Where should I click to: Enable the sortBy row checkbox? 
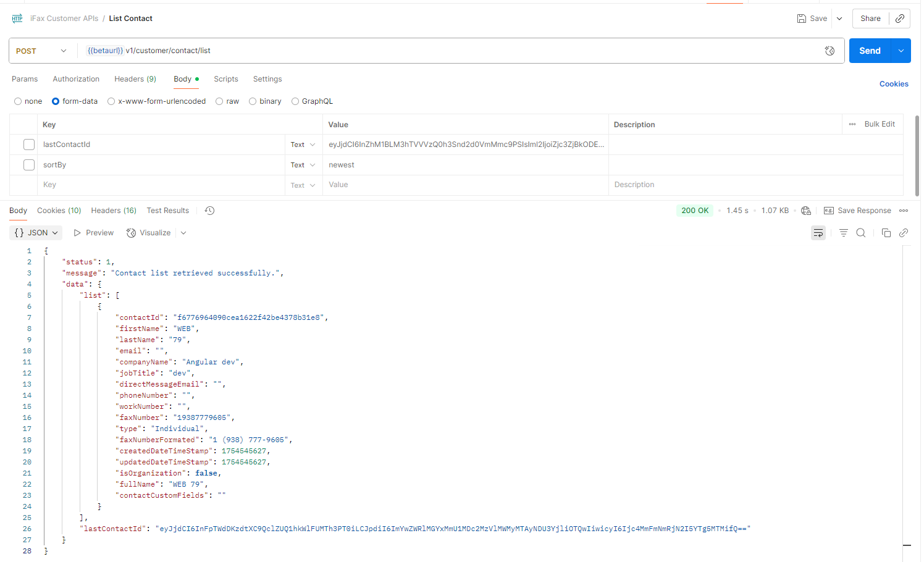point(29,165)
